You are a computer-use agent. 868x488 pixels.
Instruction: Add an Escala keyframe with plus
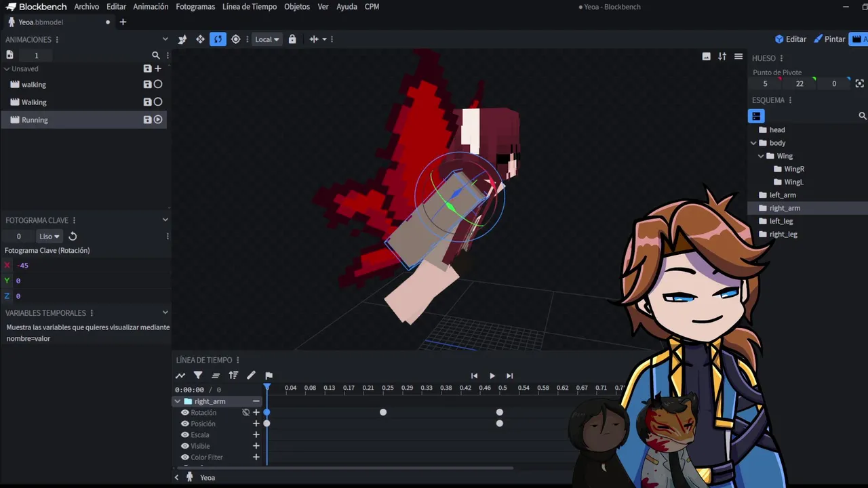point(256,434)
